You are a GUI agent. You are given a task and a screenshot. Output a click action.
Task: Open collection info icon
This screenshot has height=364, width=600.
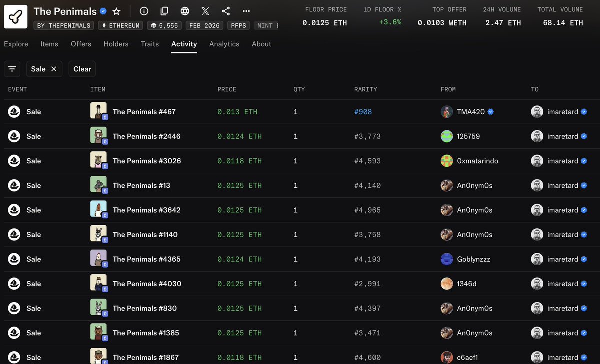tap(144, 11)
